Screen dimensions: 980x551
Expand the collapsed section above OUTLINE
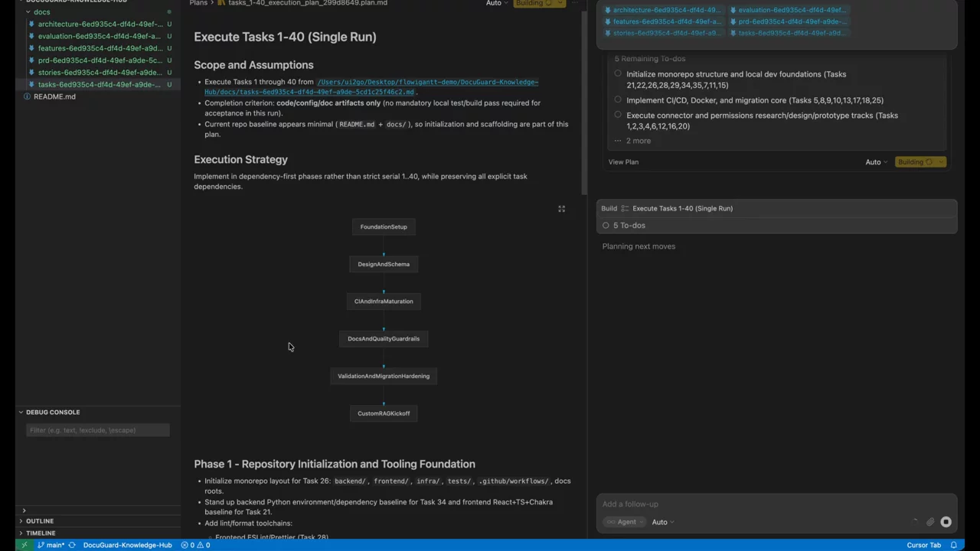24,510
